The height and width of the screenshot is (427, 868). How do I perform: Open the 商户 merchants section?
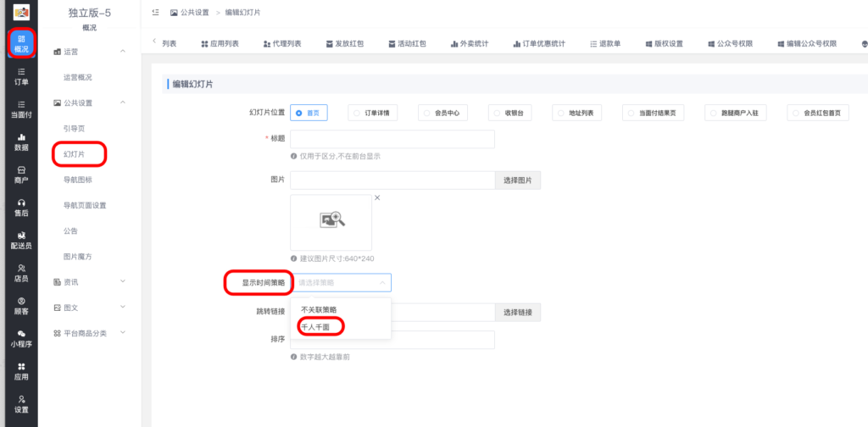click(21, 175)
